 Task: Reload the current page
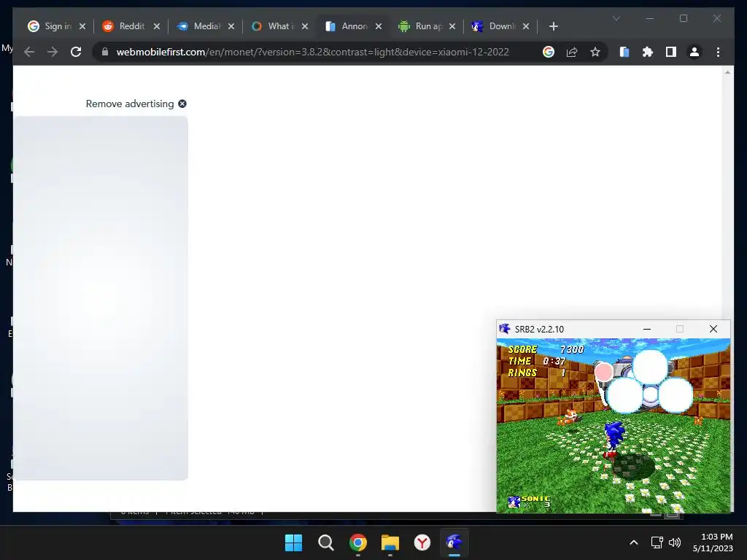[x=76, y=52]
